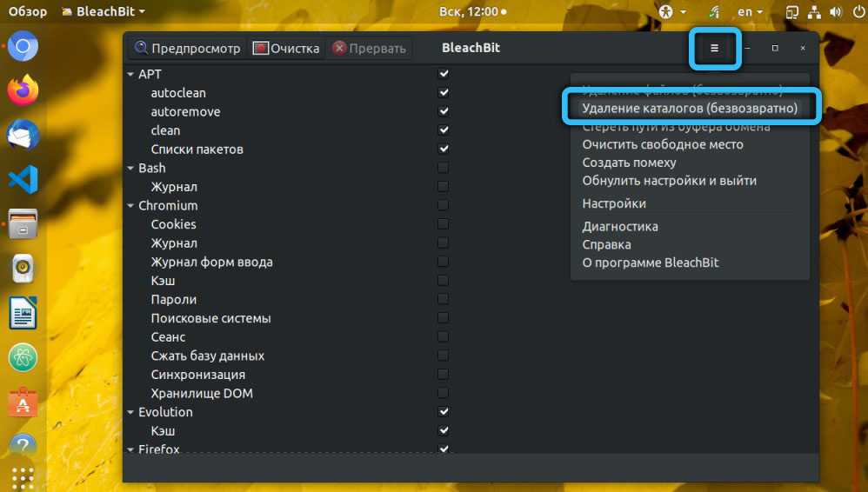868x492 pixels.
Task: Click the green indicator tray icon
Action: coord(714,11)
